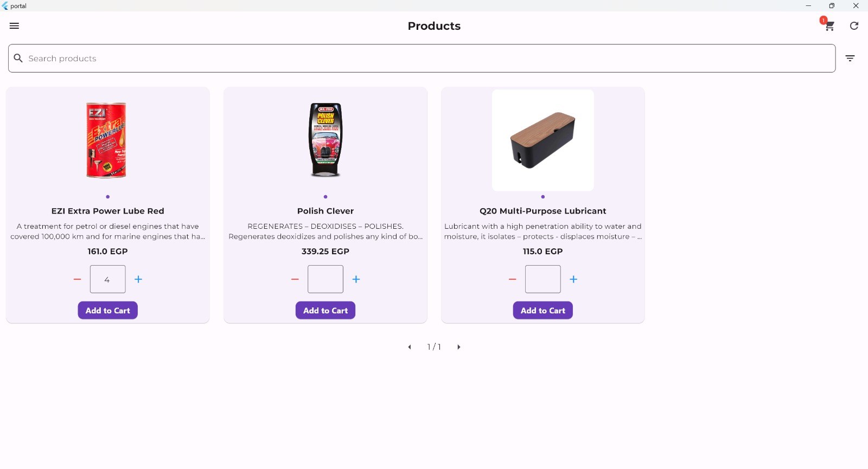This screenshot has height=469, width=868.
Task: Decrease Polish Clever quantity with minus
Action: coord(295,279)
